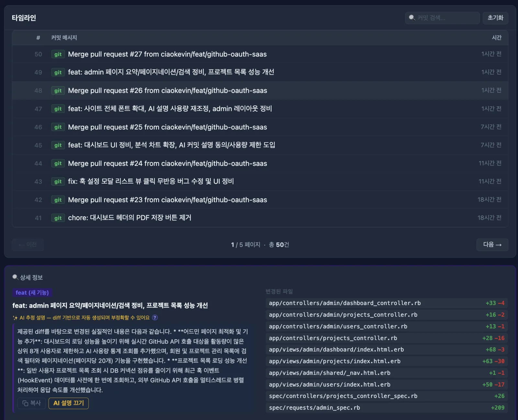Click the sparkle icon beside AI 추정 설명

(15, 318)
